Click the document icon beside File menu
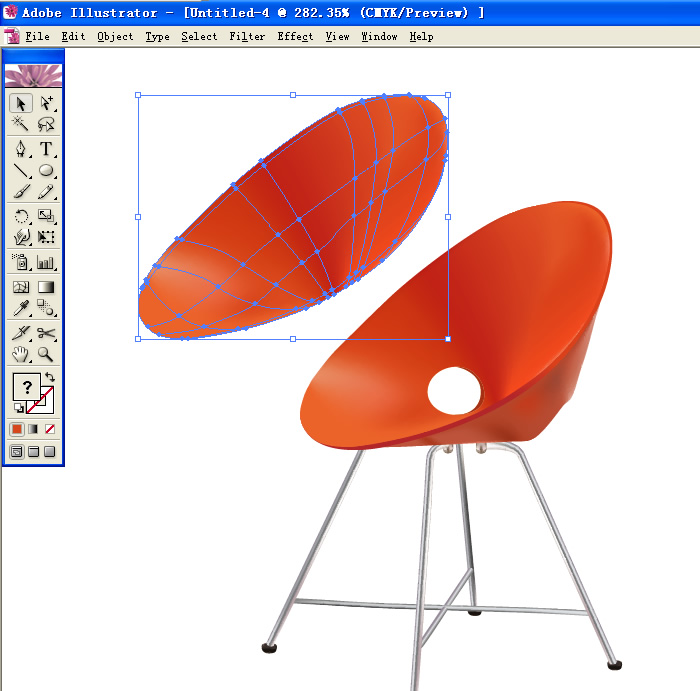This screenshot has height=691, width=700. (12, 36)
